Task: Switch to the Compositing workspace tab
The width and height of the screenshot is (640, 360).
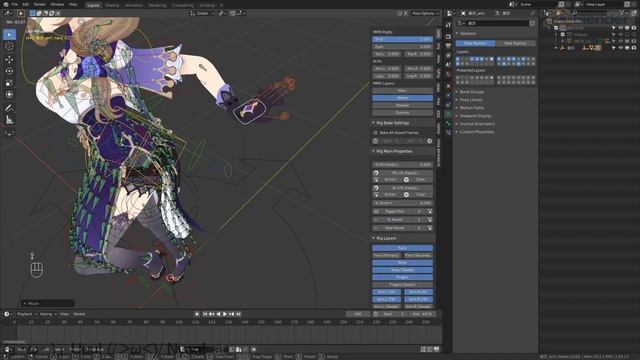Action: pos(182,5)
